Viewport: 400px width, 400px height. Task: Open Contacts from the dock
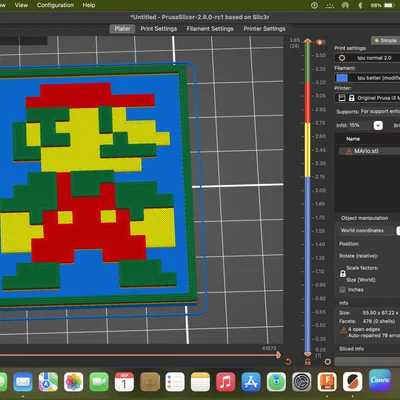pyautogui.click(x=150, y=382)
